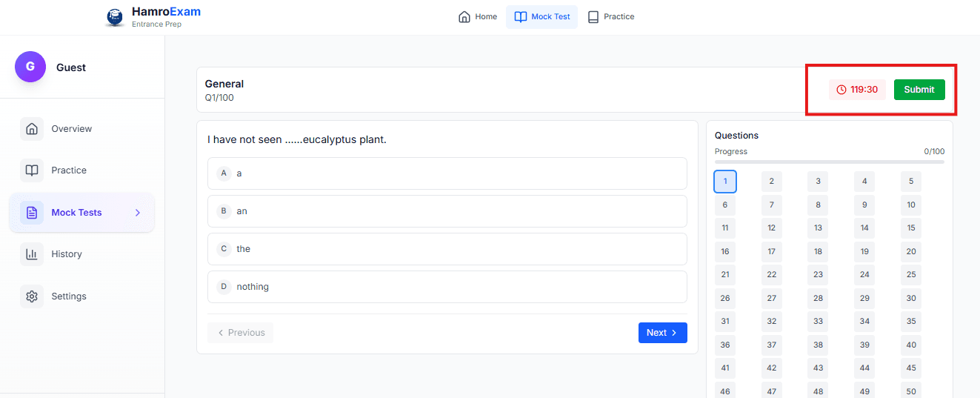Click the book icon beside Practice in top navigation
This screenshot has height=398, width=980.
pyautogui.click(x=593, y=17)
